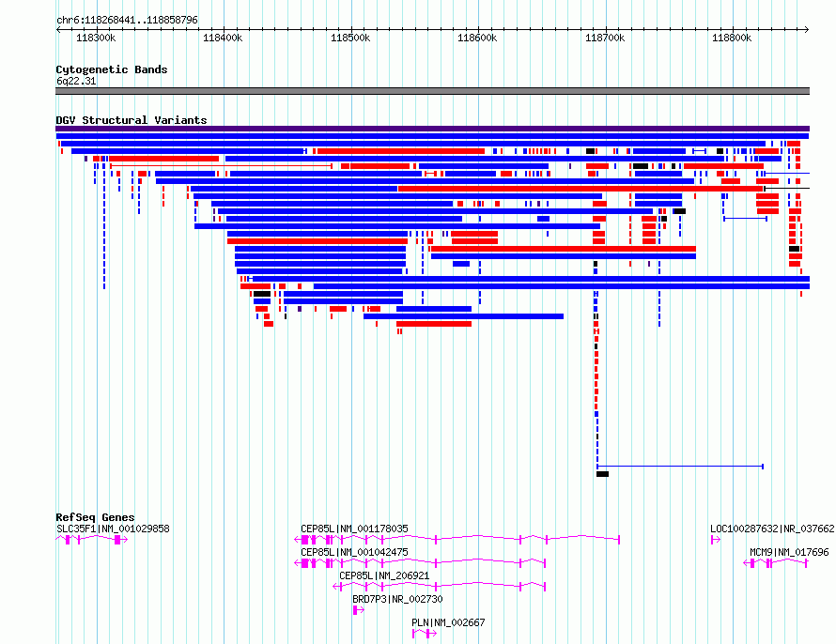Click the black variant block at the very bottom of DGV track

[602, 474]
